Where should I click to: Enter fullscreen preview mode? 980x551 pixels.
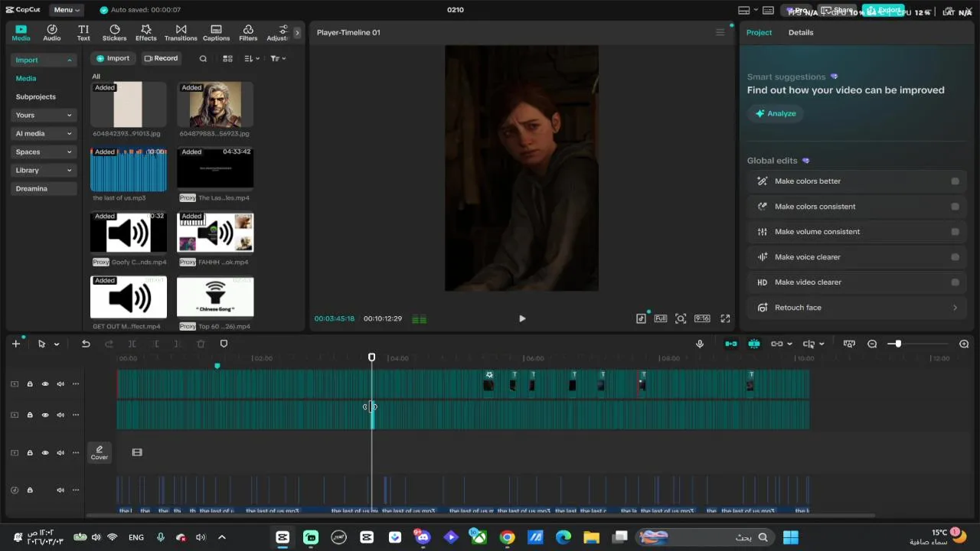click(x=725, y=318)
